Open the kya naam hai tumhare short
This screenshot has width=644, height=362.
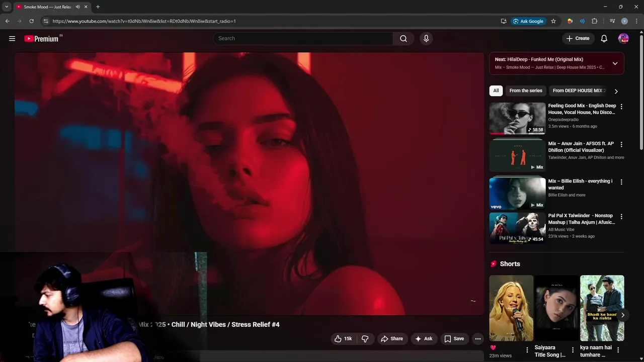pyautogui.click(x=602, y=308)
